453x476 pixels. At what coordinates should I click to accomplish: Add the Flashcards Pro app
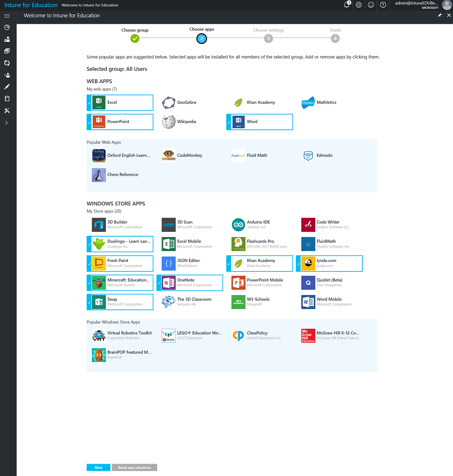(260, 244)
